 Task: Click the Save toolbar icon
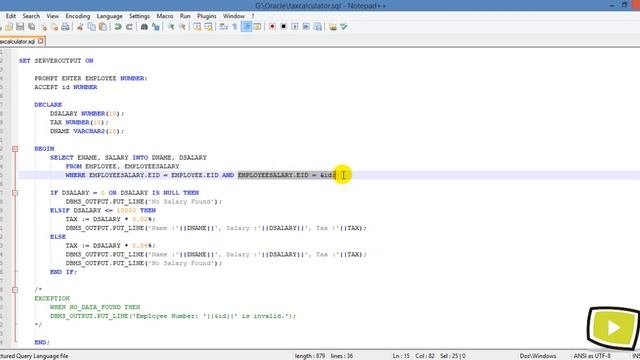point(20,27)
